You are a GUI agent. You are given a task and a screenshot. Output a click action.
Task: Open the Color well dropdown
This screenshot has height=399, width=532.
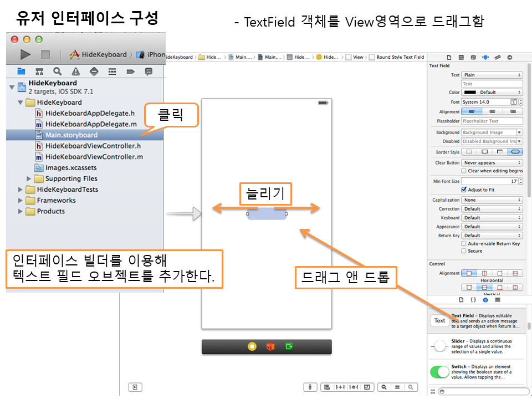(x=492, y=93)
